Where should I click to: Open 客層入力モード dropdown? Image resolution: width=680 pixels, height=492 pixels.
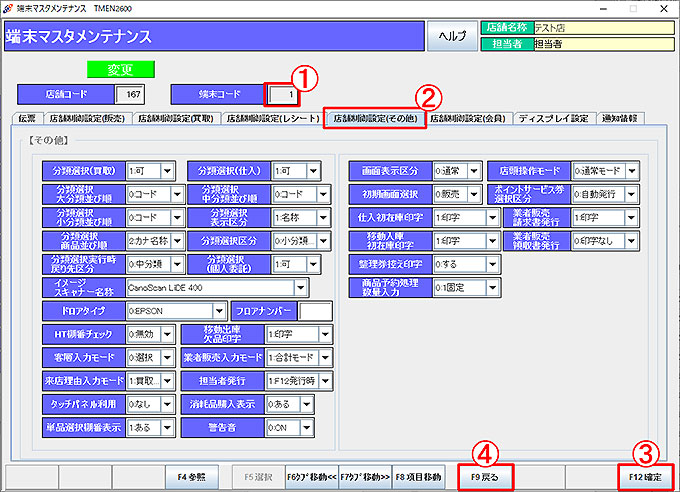(167, 358)
